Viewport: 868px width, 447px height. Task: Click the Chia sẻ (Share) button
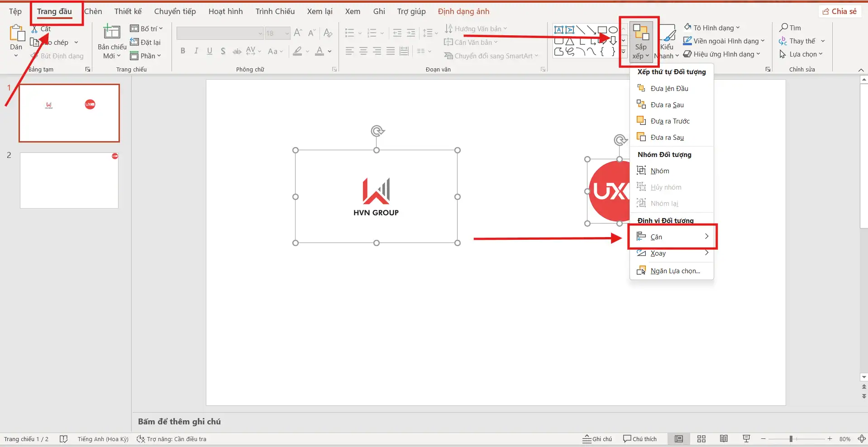point(839,11)
